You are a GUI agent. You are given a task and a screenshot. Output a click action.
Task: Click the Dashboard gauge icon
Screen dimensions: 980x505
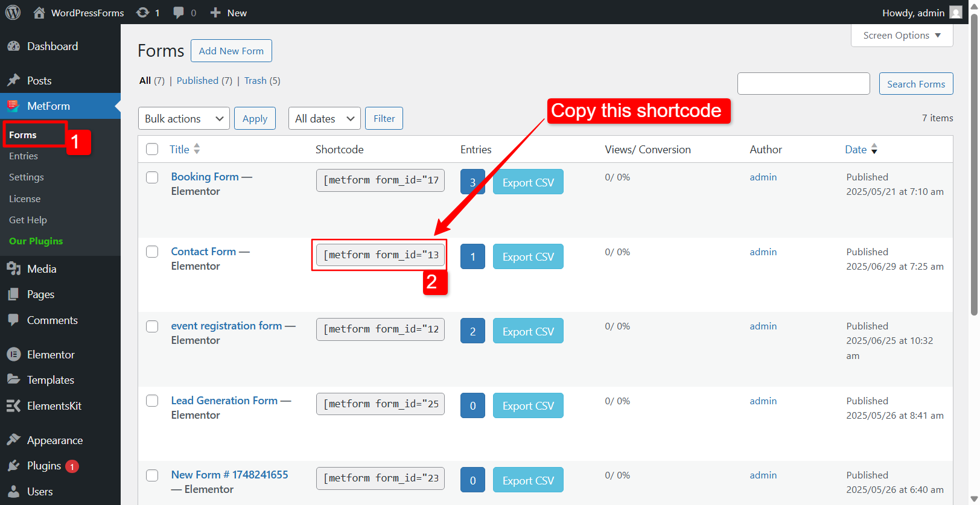coord(13,46)
